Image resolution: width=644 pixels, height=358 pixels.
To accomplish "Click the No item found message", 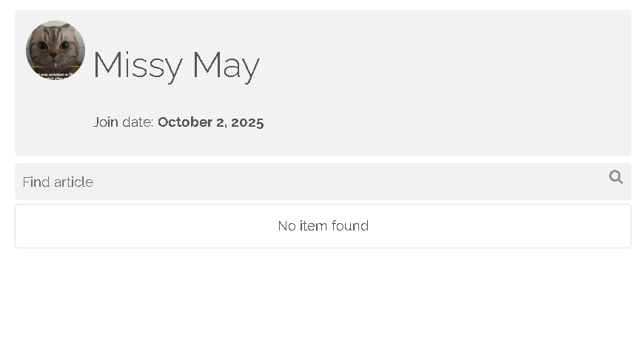I will (x=323, y=226).
